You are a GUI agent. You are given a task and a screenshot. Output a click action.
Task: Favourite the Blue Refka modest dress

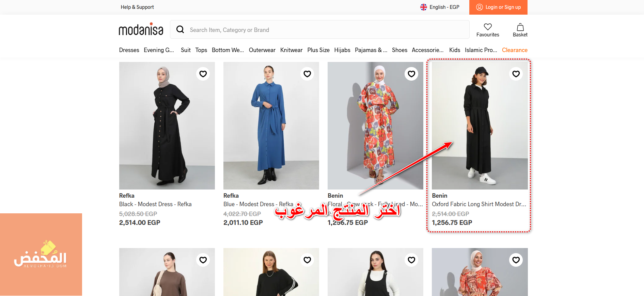click(307, 74)
